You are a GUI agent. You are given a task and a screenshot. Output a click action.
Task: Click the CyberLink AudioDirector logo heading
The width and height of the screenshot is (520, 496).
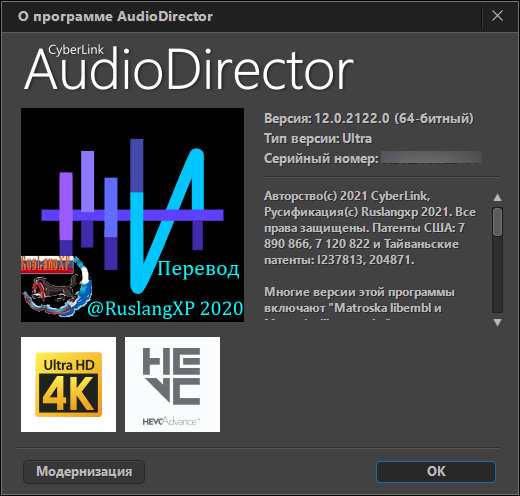189,68
